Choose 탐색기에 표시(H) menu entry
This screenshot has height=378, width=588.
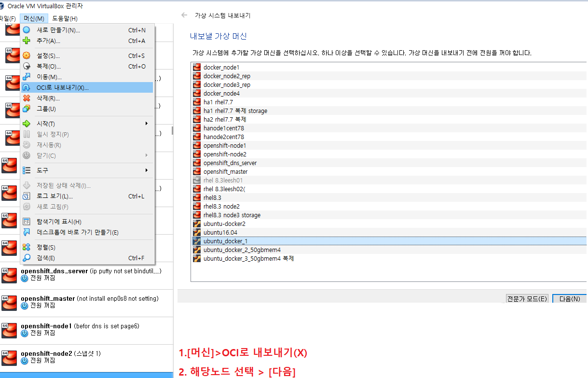pyautogui.click(x=87, y=222)
